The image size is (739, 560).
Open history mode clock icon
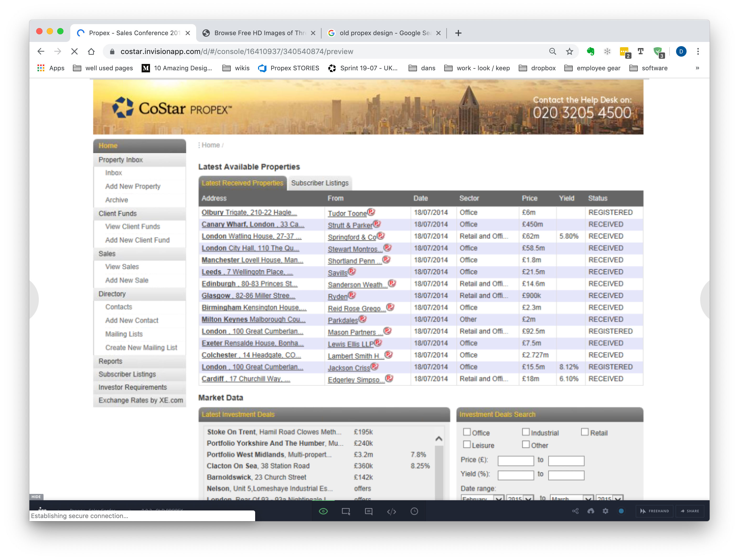click(414, 511)
